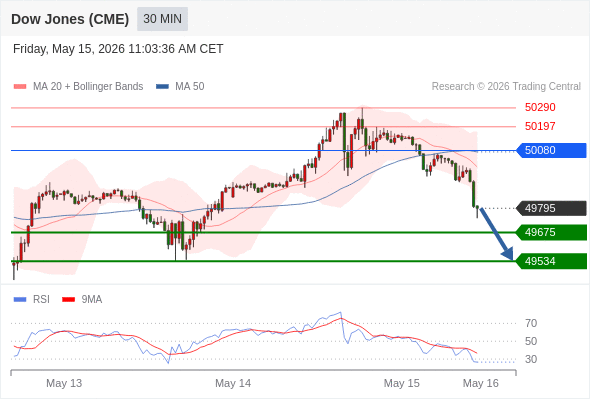
Task: Click the 30 MIN timeframe button
Action: click(162, 19)
